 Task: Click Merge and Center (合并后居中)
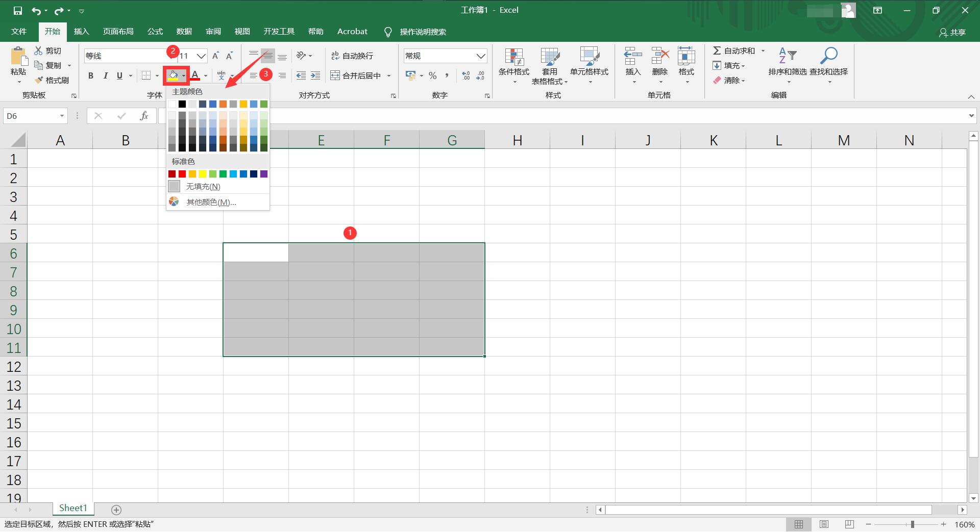[356, 75]
